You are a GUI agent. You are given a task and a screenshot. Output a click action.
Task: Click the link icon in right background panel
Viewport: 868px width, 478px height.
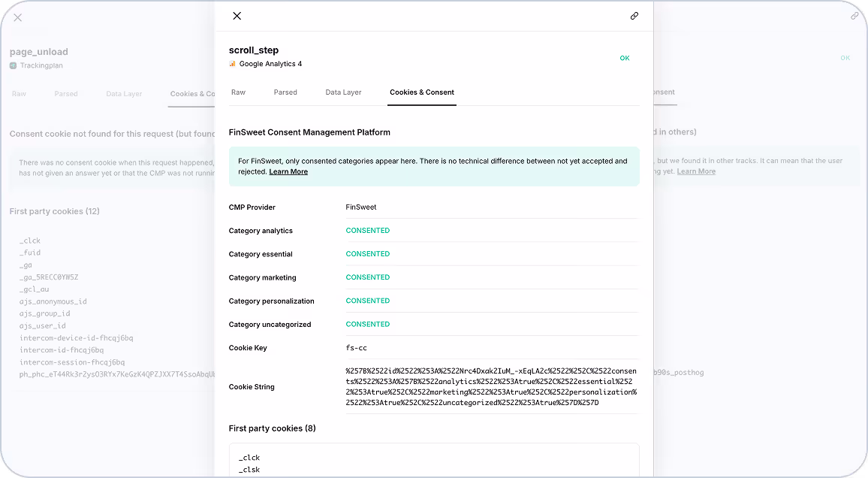coord(854,16)
